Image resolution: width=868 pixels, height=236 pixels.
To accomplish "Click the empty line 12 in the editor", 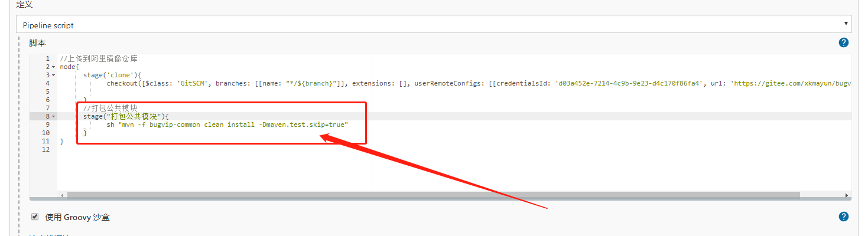I will click(454, 149).
